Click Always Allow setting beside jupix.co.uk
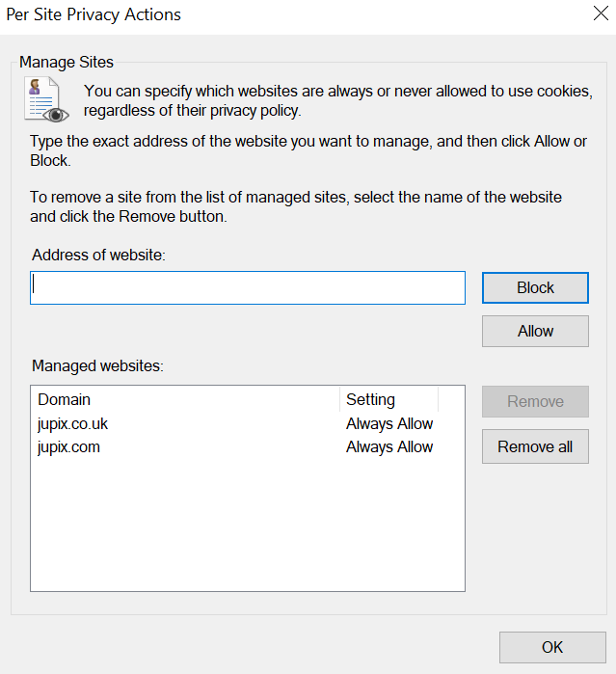 tap(389, 424)
